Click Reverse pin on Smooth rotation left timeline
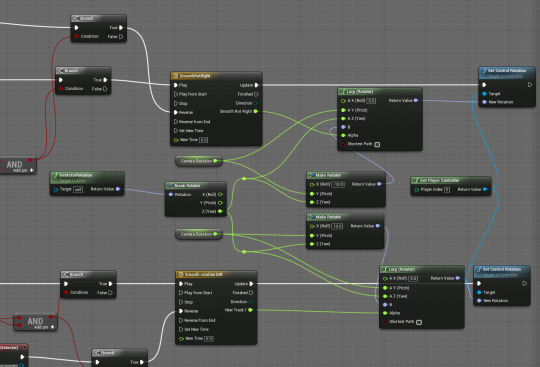 pos(181,311)
